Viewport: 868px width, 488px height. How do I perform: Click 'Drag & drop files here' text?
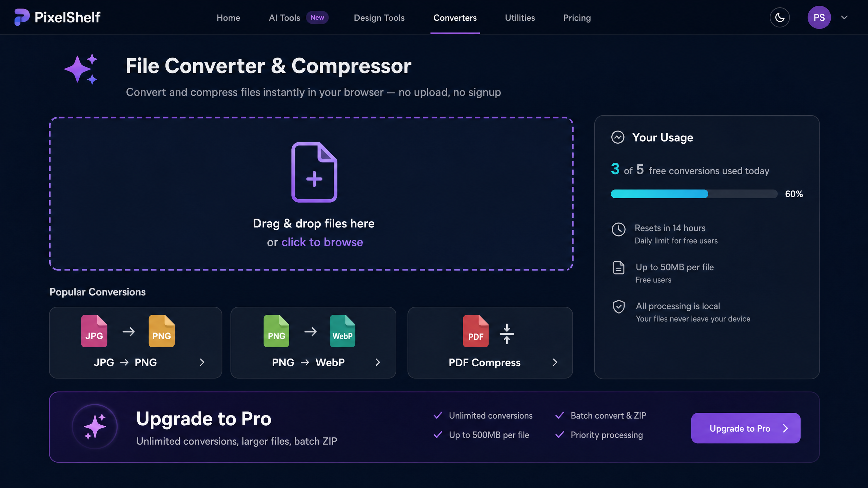(x=314, y=223)
